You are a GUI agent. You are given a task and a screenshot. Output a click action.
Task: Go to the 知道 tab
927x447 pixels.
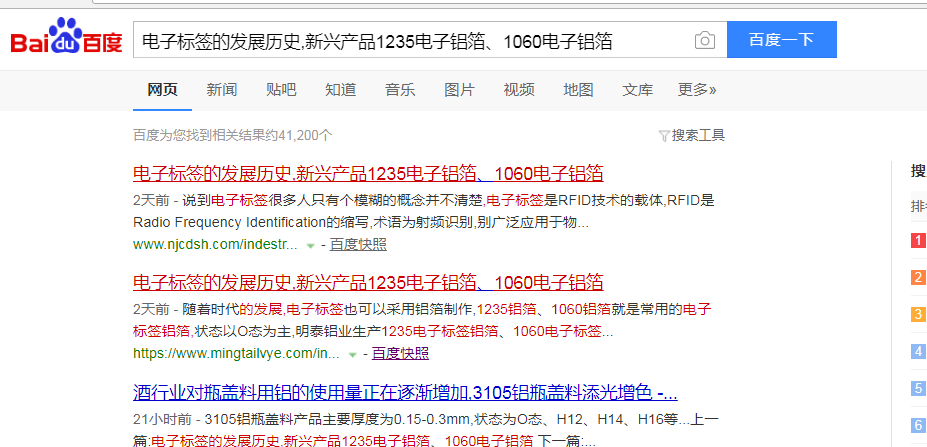point(341,90)
